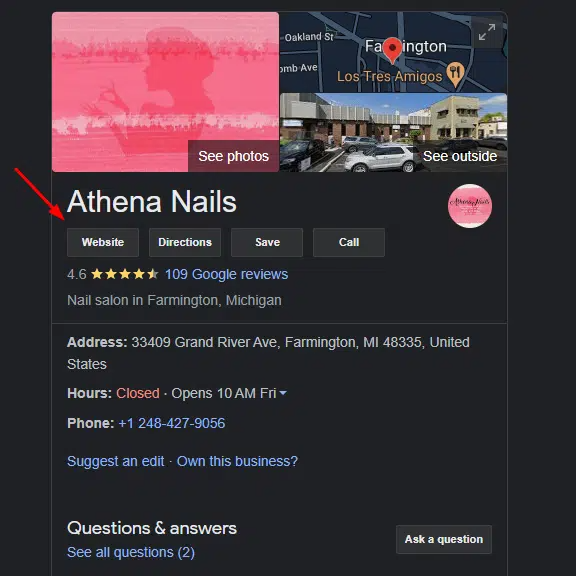View See all questions (2)
The width and height of the screenshot is (576, 576).
131,552
